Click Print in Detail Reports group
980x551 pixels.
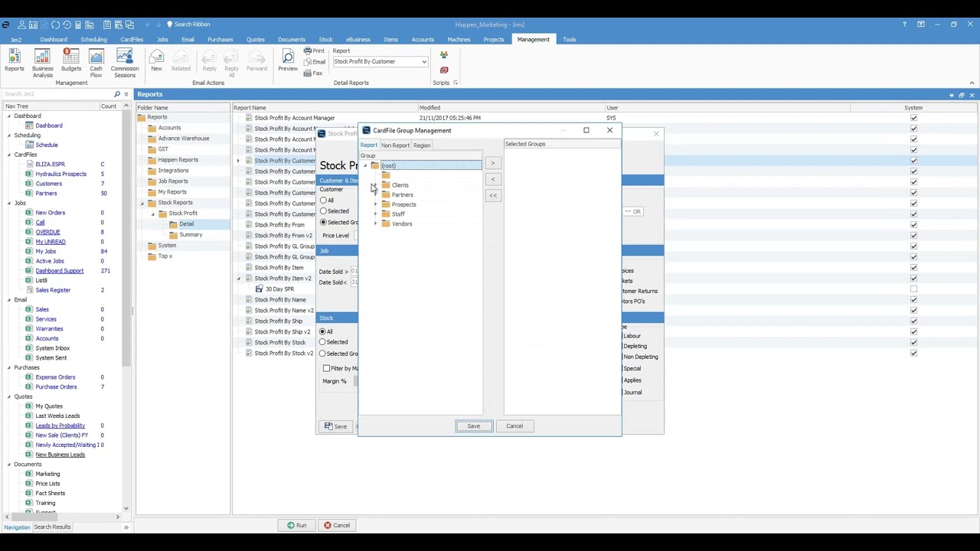pyautogui.click(x=315, y=51)
